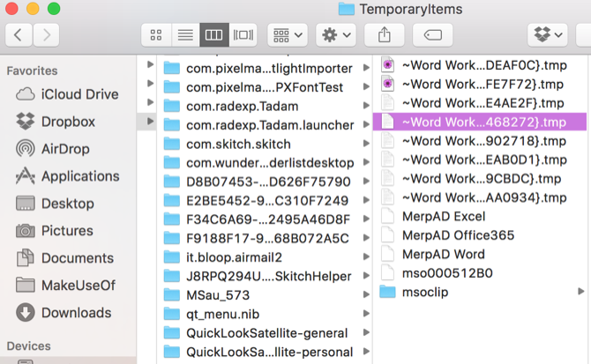591x364 pixels.
Task: Switch to list view
Action: tap(185, 35)
